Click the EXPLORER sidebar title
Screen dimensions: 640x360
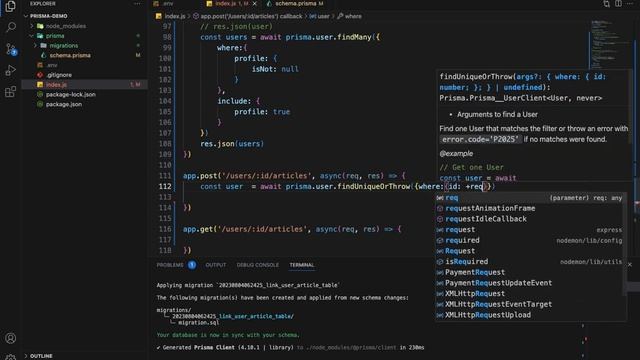click(x=42, y=3)
